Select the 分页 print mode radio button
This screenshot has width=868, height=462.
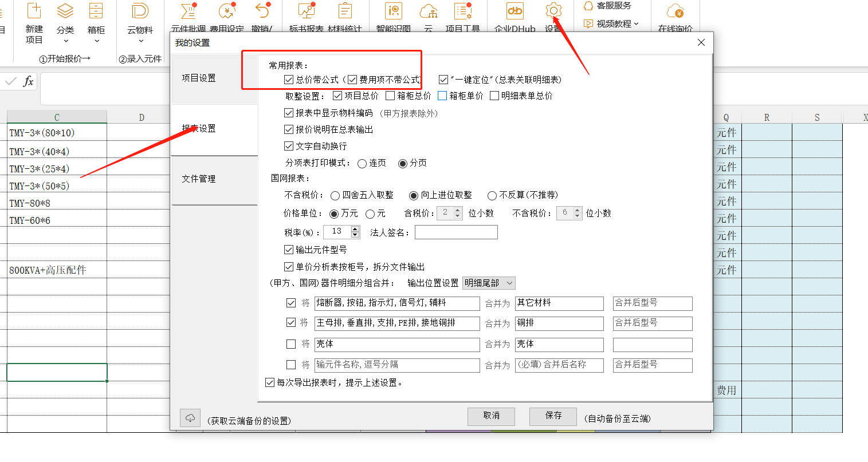click(403, 164)
